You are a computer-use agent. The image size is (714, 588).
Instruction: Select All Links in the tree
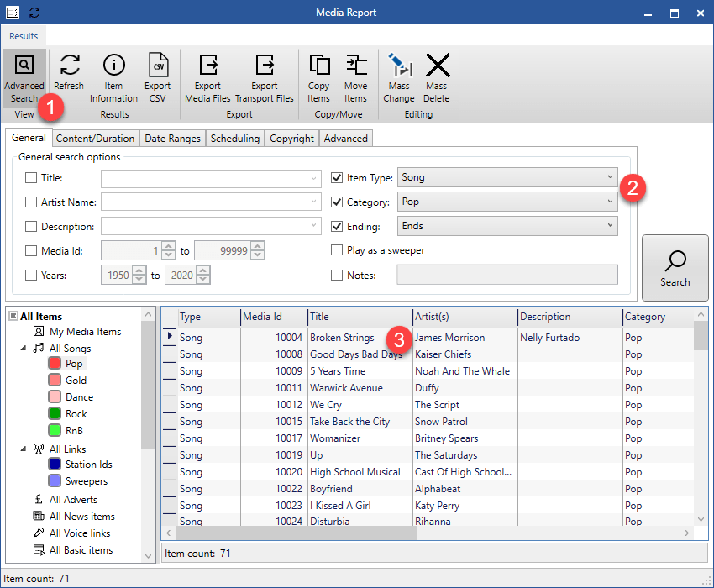(x=67, y=449)
